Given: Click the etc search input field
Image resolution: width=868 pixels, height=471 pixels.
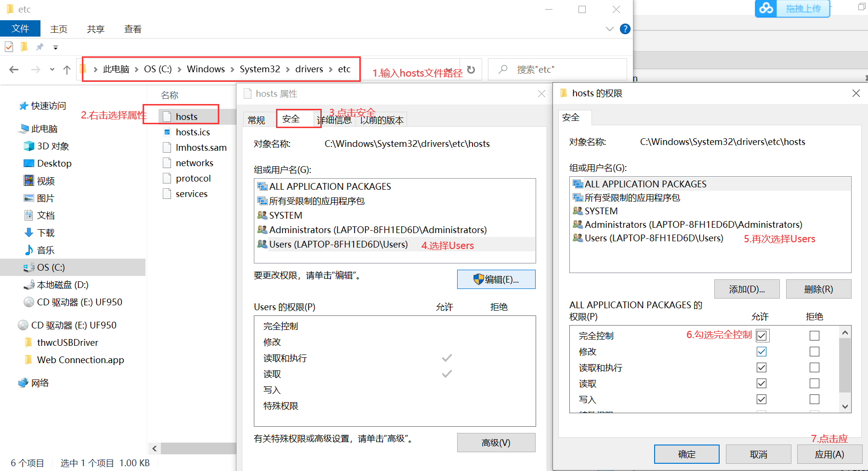Looking at the screenshot, I should [x=557, y=69].
